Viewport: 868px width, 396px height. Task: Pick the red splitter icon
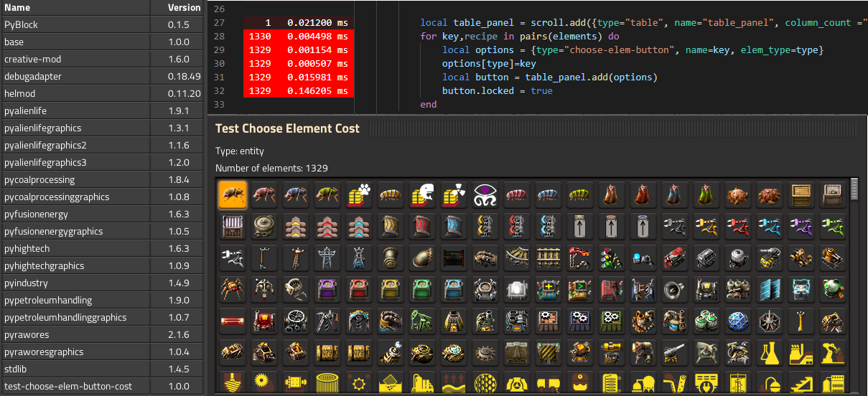(516, 225)
